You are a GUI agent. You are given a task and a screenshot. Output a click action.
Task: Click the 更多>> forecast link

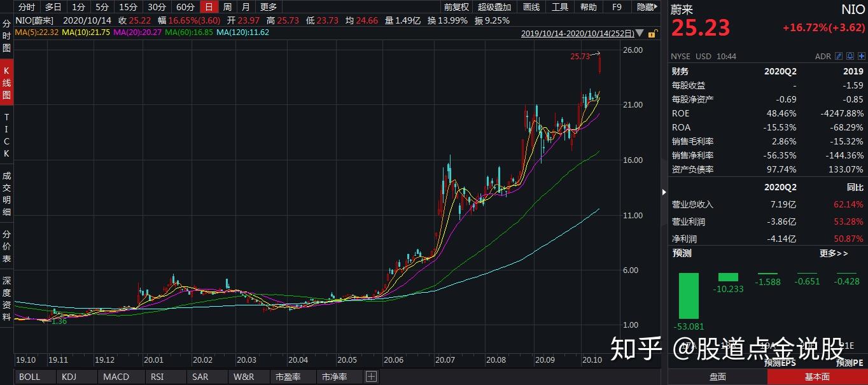point(832,253)
